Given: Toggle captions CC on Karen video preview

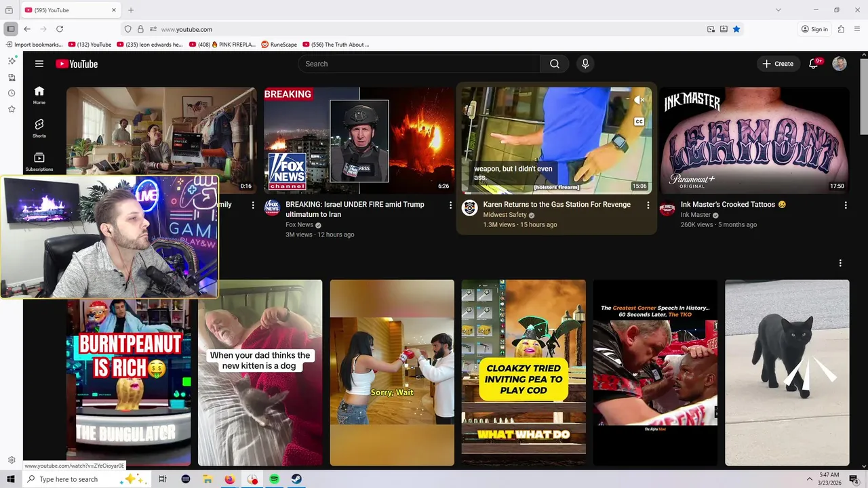Looking at the screenshot, I should (639, 122).
